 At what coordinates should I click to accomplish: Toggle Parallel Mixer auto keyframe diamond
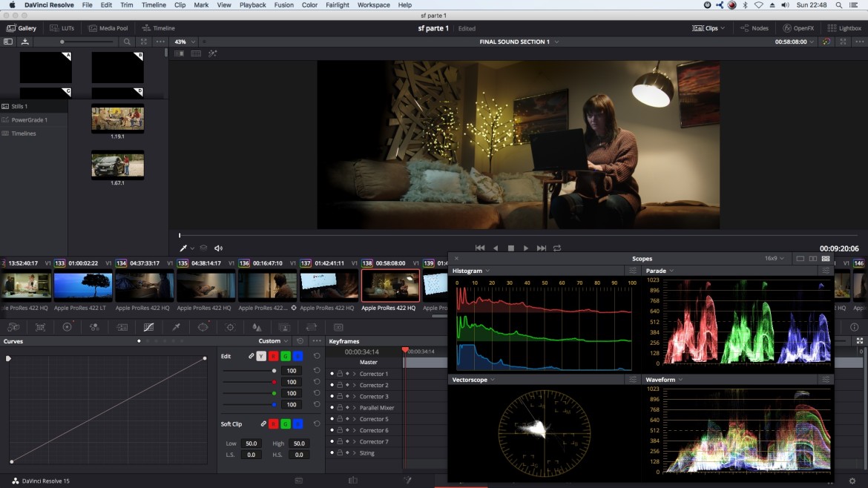coord(348,408)
